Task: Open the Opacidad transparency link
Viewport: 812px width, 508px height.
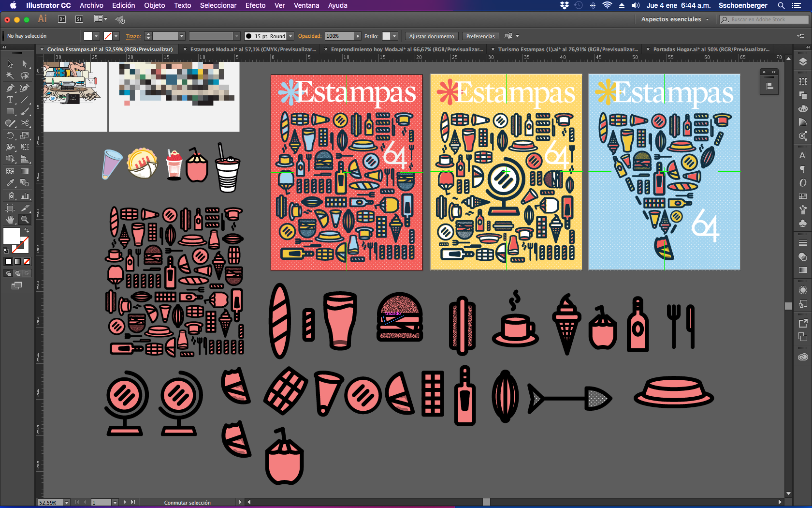Action: (309, 36)
